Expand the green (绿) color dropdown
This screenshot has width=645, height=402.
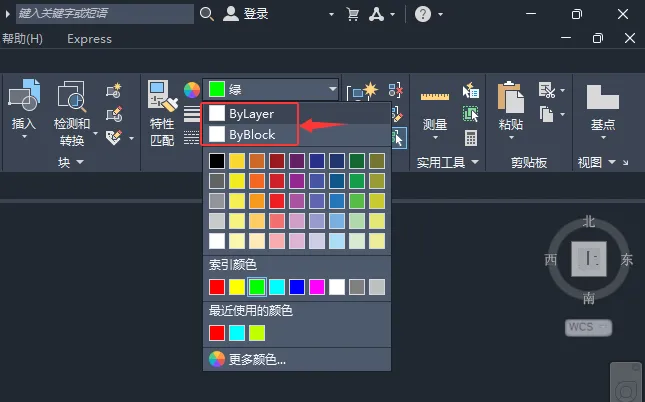point(332,89)
